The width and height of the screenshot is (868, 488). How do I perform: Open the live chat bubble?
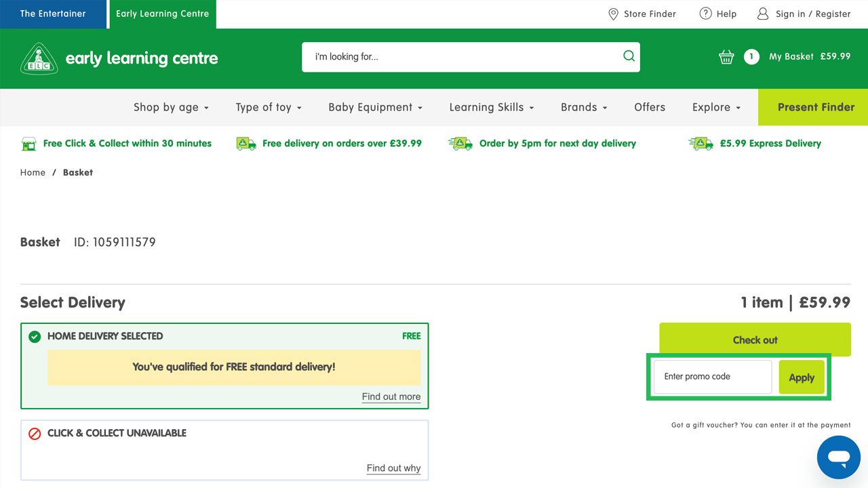tap(839, 457)
